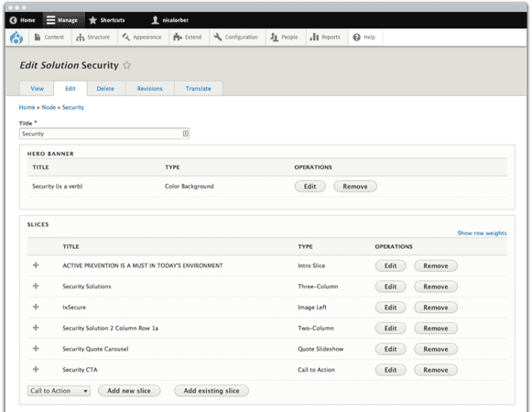Image resolution: width=532 pixels, height=412 pixels.
Task: Click the Drupal logo icon
Action: (x=16, y=38)
